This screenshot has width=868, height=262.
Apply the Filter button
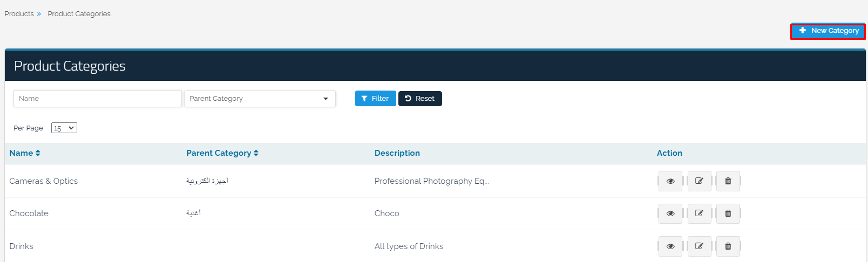tap(375, 99)
